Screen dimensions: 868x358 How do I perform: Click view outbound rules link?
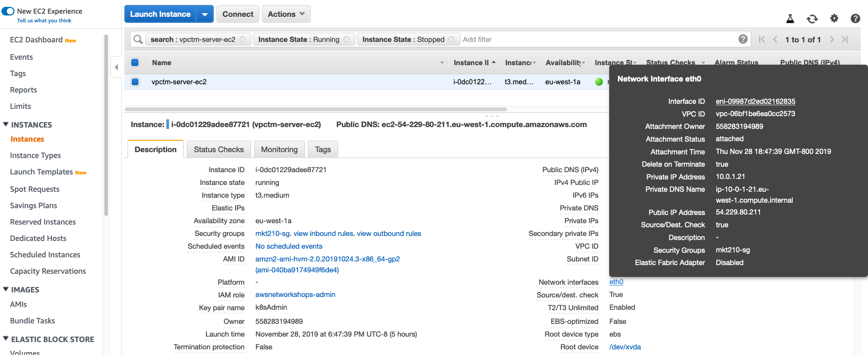(389, 234)
